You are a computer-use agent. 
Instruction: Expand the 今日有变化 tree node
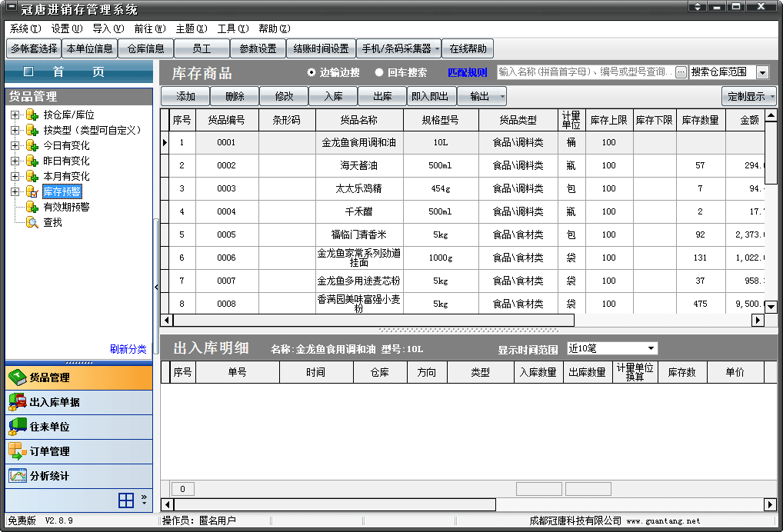pyautogui.click(x=15, y=145)
